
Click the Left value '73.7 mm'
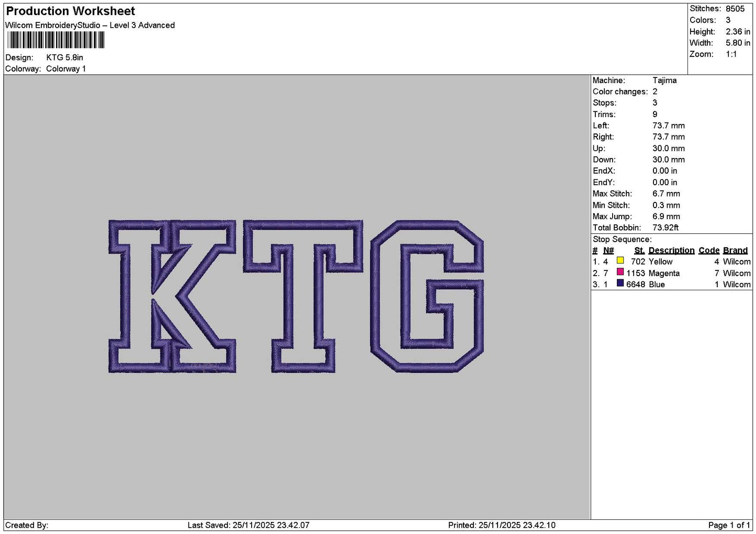coord(669,126)
